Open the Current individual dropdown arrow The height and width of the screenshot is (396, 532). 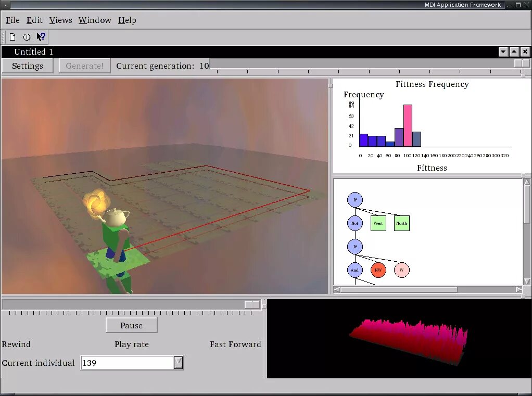point(178,363)
